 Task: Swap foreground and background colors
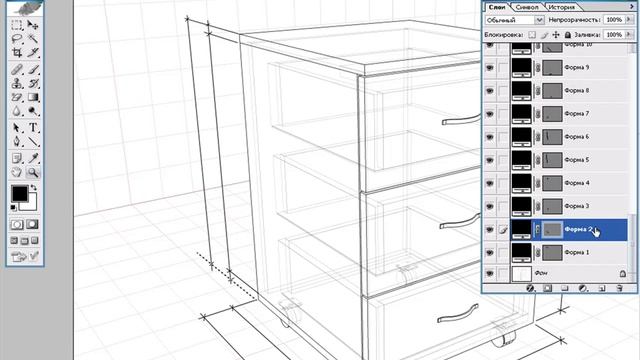34,188
